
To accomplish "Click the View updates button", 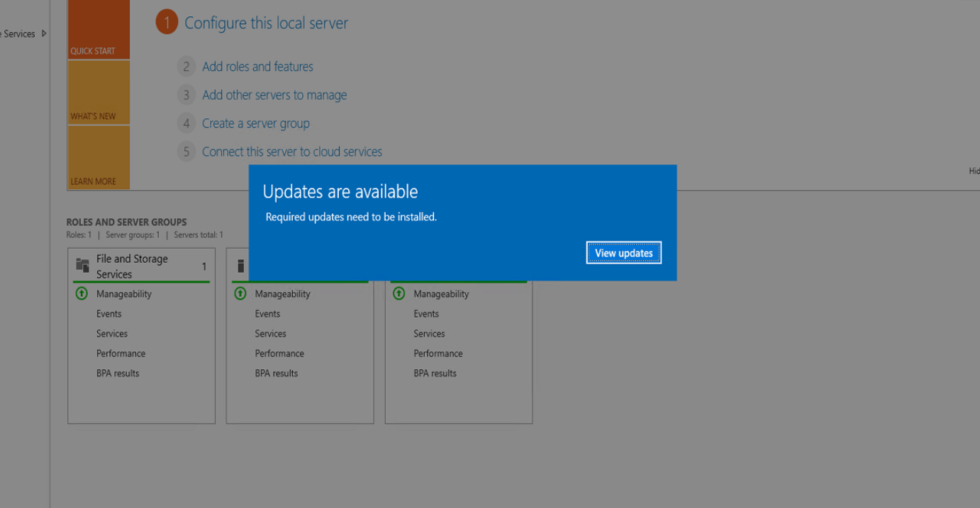I will pos(623,252).
